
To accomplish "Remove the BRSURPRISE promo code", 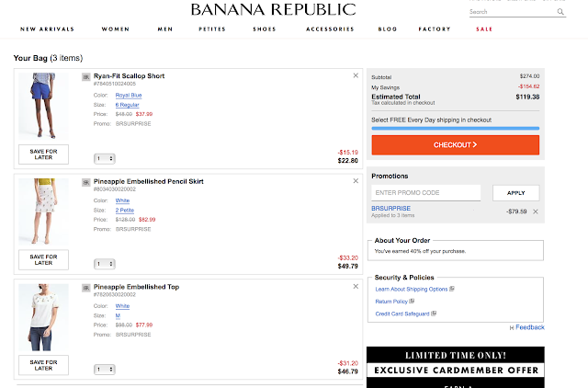I will click(x=536, y=211).
